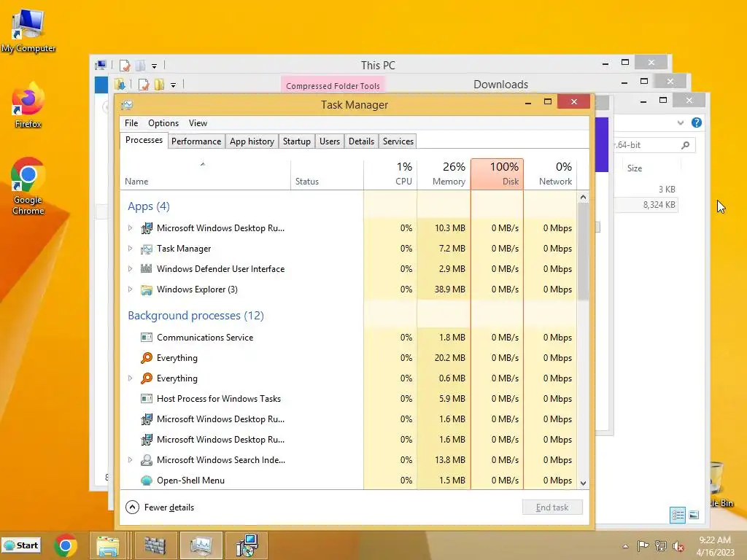Viewport: 747px width, 560px height.
Task: Select Windows Explorer process icon
Action: pyautogui.click(x=147, y=289)
